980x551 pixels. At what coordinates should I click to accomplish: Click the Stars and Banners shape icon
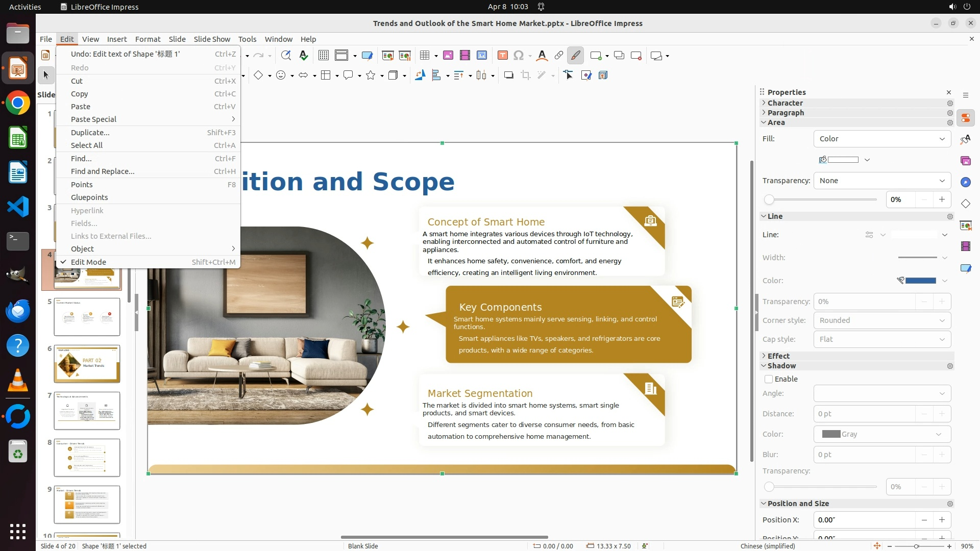tap(371, 76)
